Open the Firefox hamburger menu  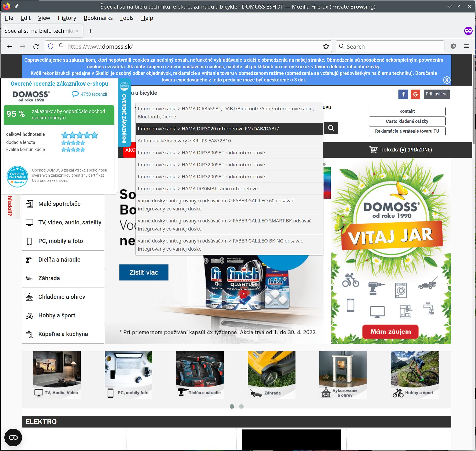[466, 46]
